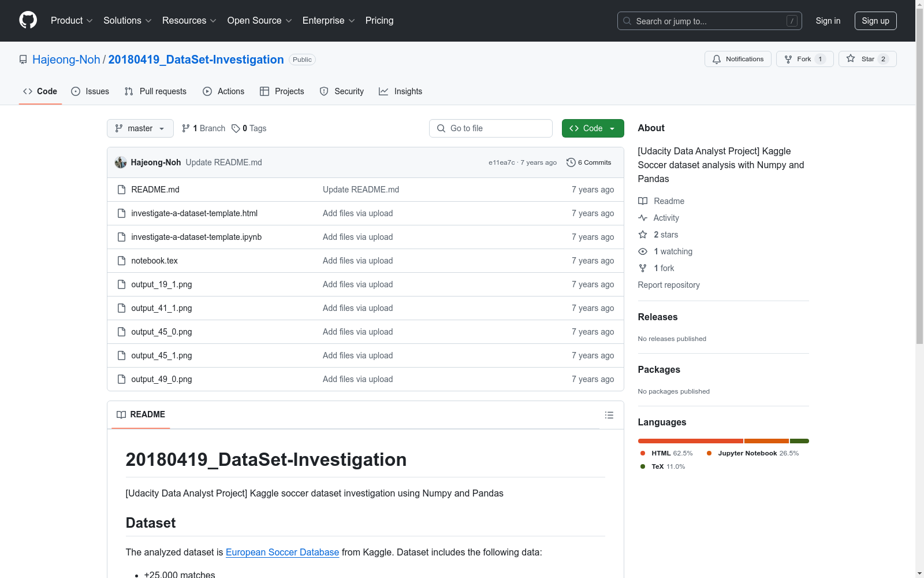Screen dimensions: 924x578
Task: Click Report repository
Action: tap(669, 285)
